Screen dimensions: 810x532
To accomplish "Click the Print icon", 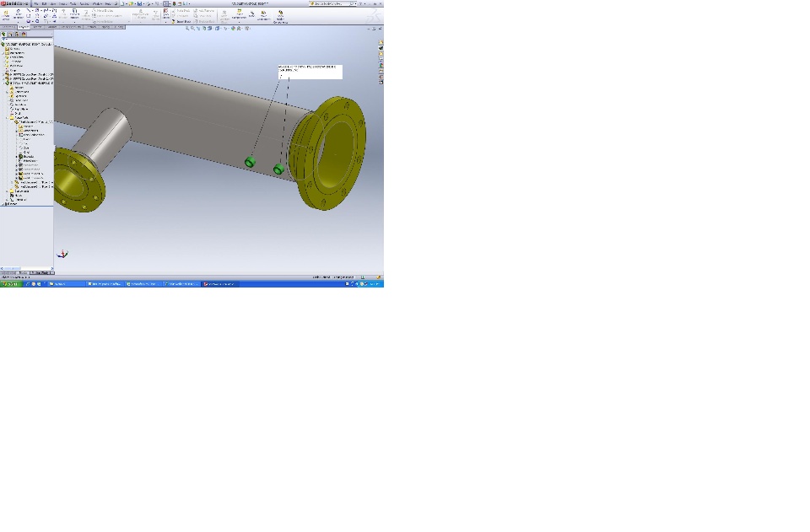I will tap(148, 3).
